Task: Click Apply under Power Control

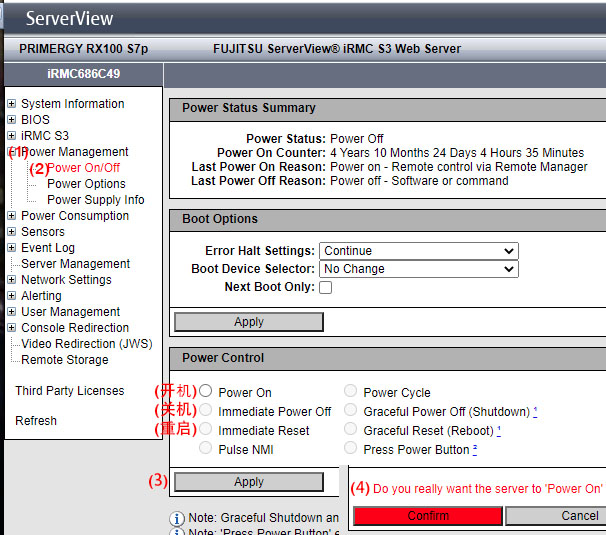Action: point(249,482)
